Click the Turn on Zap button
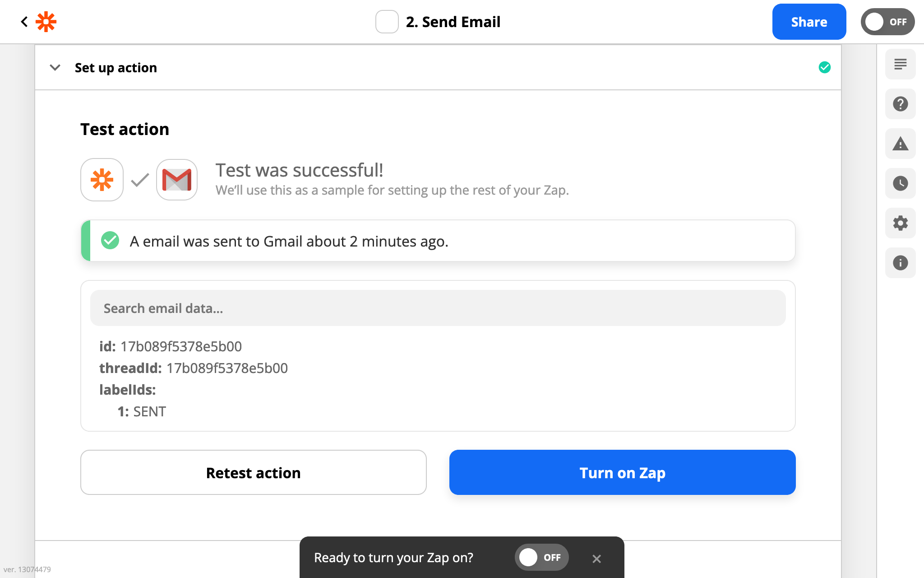Image resolution: width=924 pixels, height=578 pixels. pos(622,473)
